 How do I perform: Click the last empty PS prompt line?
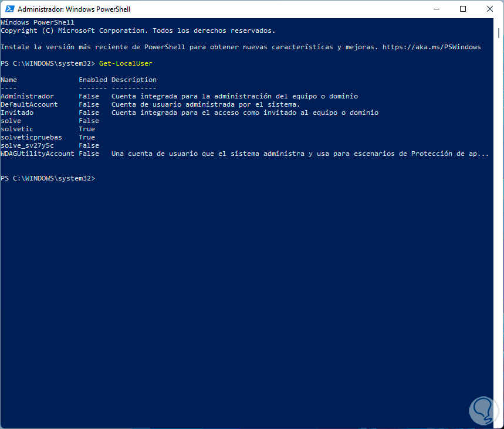pyautogui.click(x=47, y=178)
